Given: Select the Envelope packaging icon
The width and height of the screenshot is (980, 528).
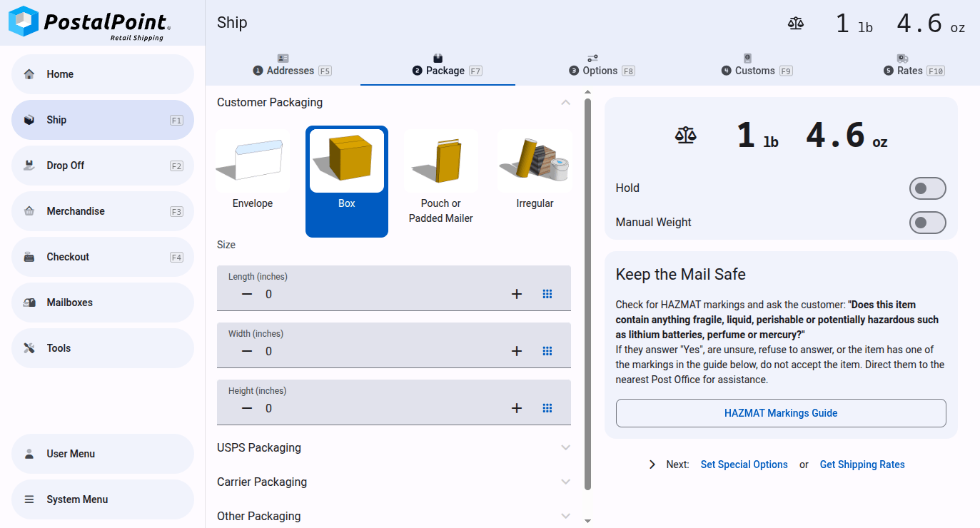Looking at the screenshot, I should (253, 162).
